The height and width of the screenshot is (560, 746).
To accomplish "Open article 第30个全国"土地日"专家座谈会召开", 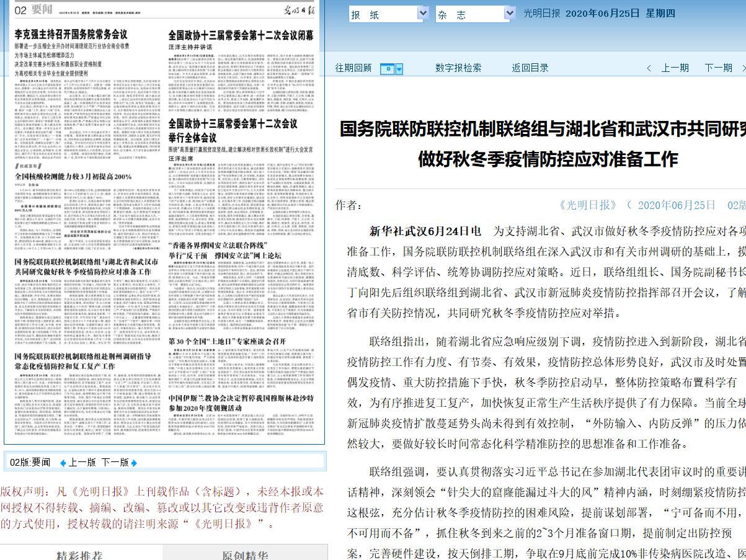I will [227, 341].
